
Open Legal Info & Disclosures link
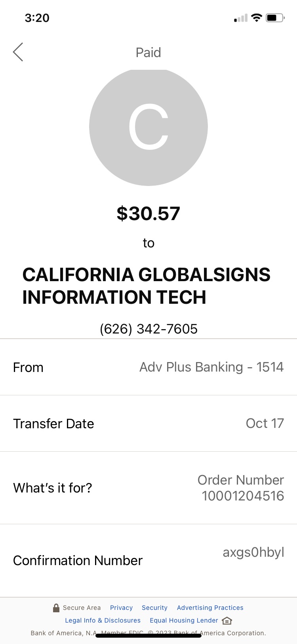tap(103, 620)
